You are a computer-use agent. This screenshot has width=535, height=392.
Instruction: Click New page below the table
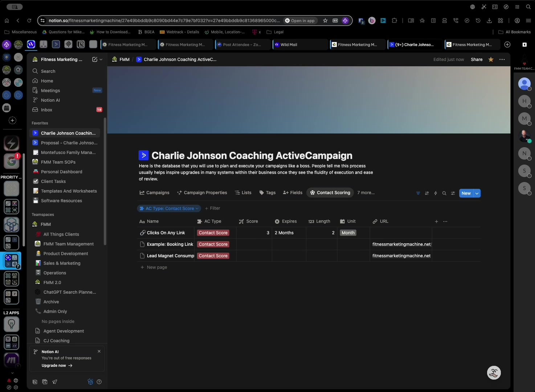point(154,268)
